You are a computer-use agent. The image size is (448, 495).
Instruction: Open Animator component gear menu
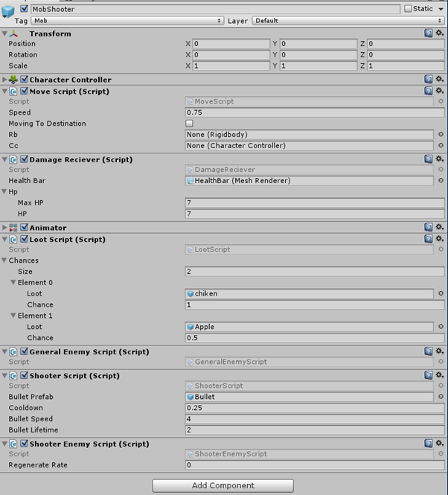pyautogui.click(x=440, y=227)
